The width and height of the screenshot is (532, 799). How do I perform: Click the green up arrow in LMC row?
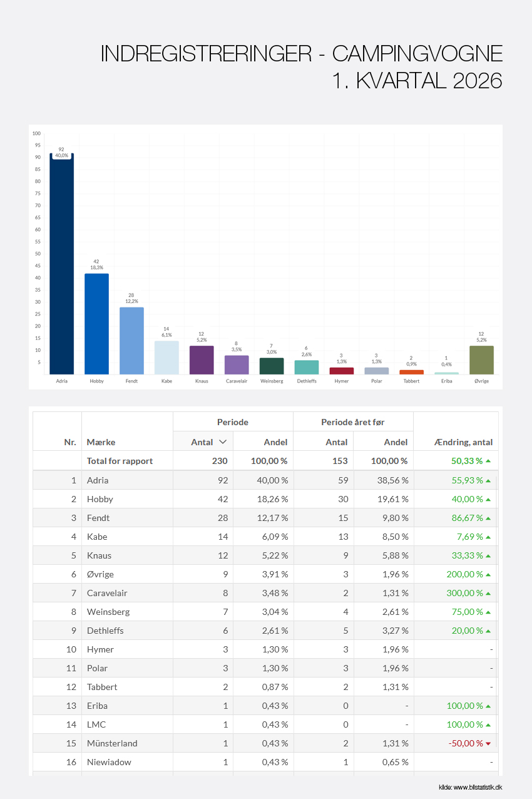click(x=488, y=725)
